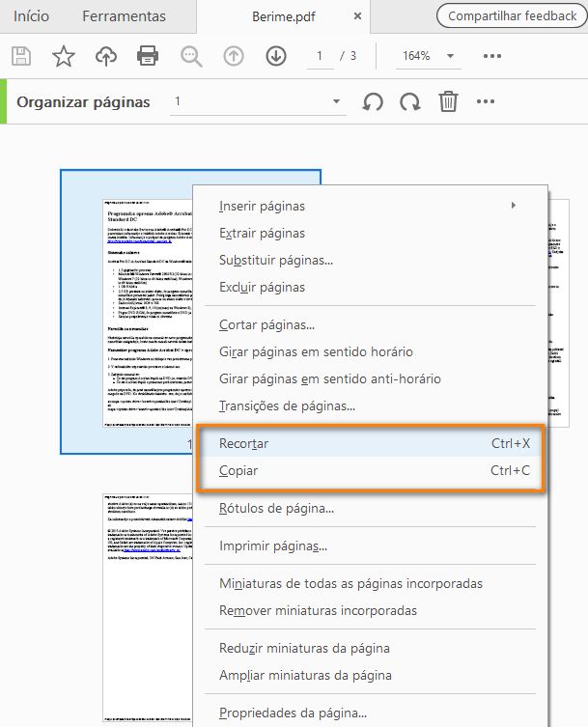The height and width of the screenshot is (727, 588).
Task: Select Imprimir páginas... menu entry
Action: tap(370, 545)
